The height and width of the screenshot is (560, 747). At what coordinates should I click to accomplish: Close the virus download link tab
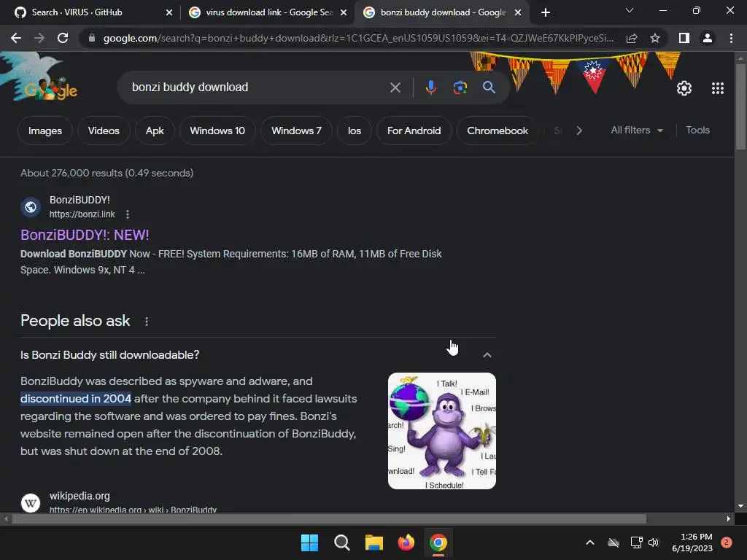point(344,12)
